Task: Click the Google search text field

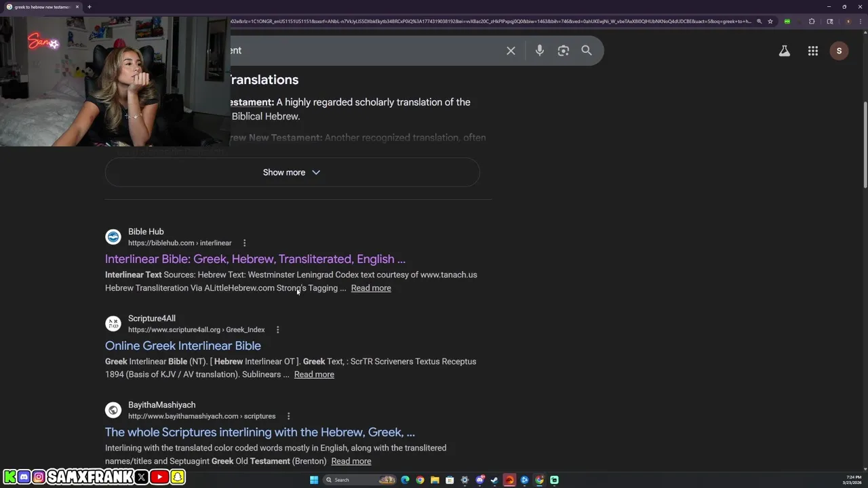Action: tap(366, 51)
